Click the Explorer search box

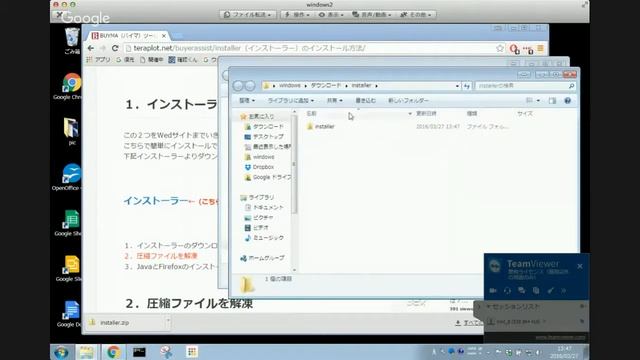click(x=525, y=86)
